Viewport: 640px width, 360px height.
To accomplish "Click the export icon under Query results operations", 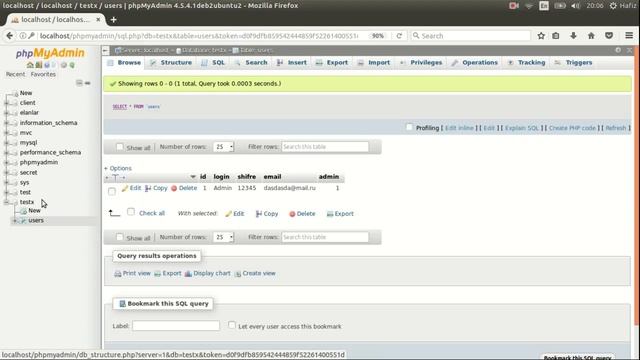I will 158,273.
